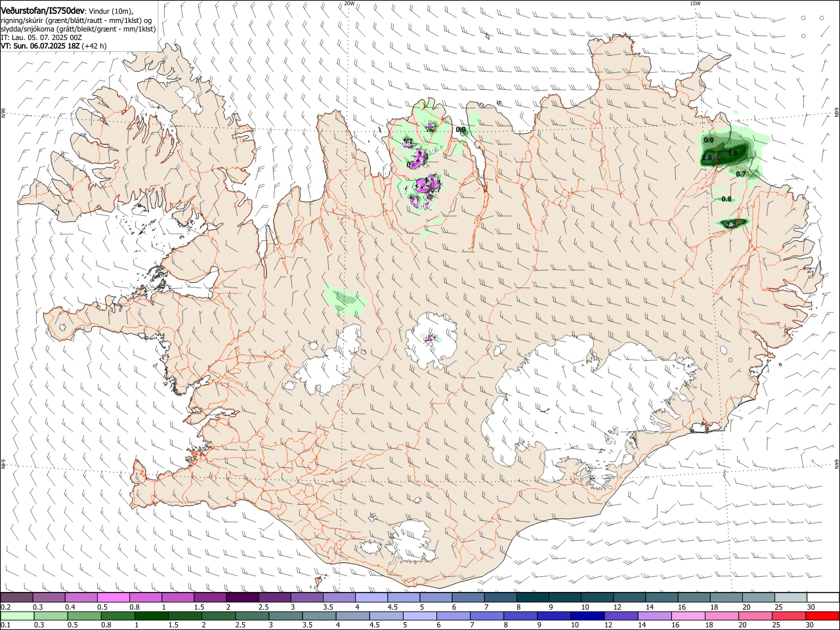Click the 20W longitude label
840x630 pixels.
tap(349, 3)
